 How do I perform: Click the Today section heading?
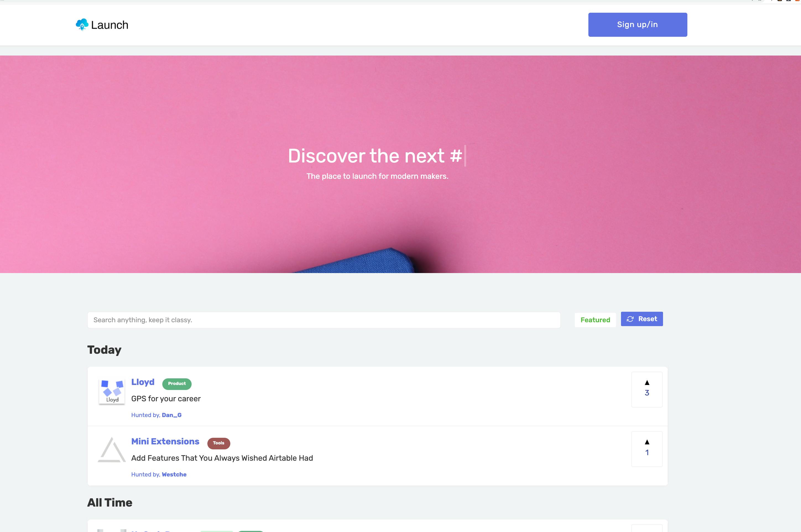pyautogui.click(x=104, y=350)
